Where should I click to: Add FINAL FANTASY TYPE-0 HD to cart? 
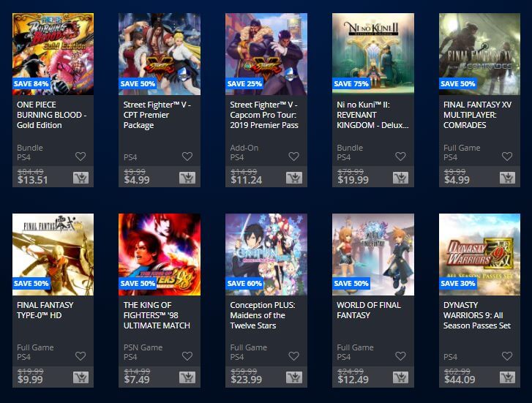click(x=80, y=377)
